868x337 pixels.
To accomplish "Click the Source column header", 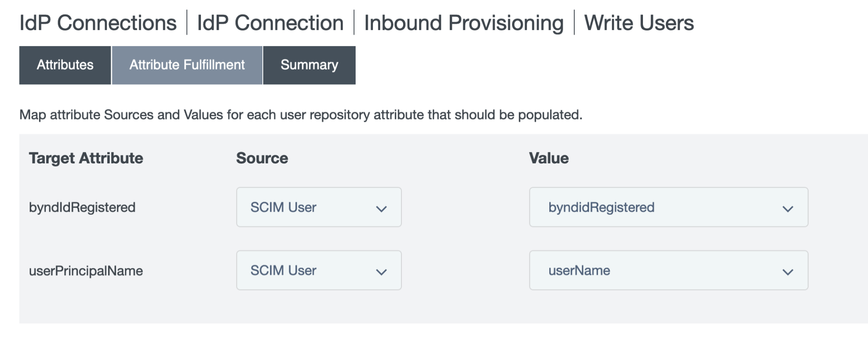I will click(262, 158).
